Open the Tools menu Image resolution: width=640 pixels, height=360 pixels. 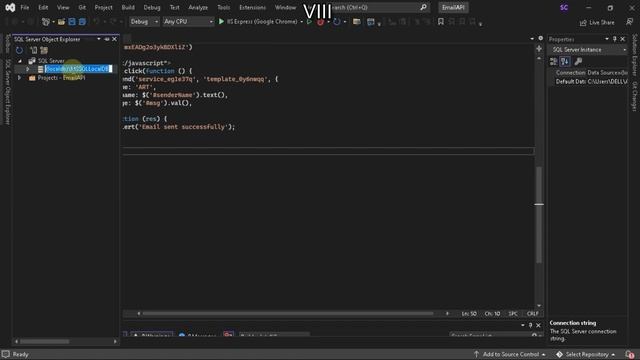click(x=223, y=7)
